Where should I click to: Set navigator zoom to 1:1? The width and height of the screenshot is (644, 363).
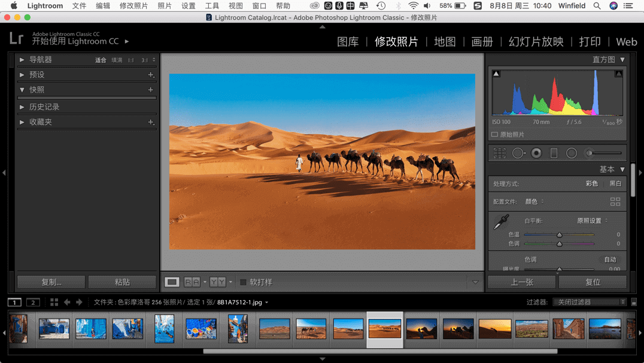tap(130, 60)
